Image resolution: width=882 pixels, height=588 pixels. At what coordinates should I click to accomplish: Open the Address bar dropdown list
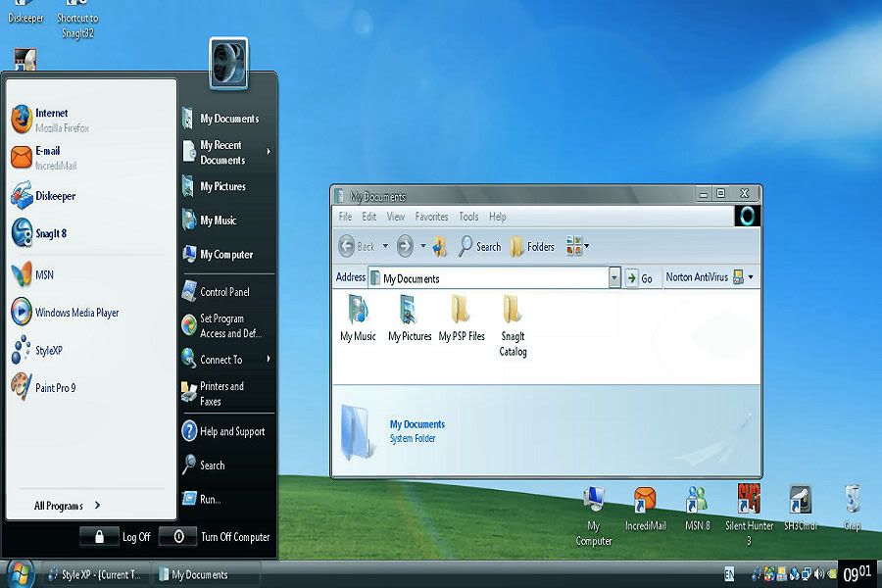(x=614, y=277)
